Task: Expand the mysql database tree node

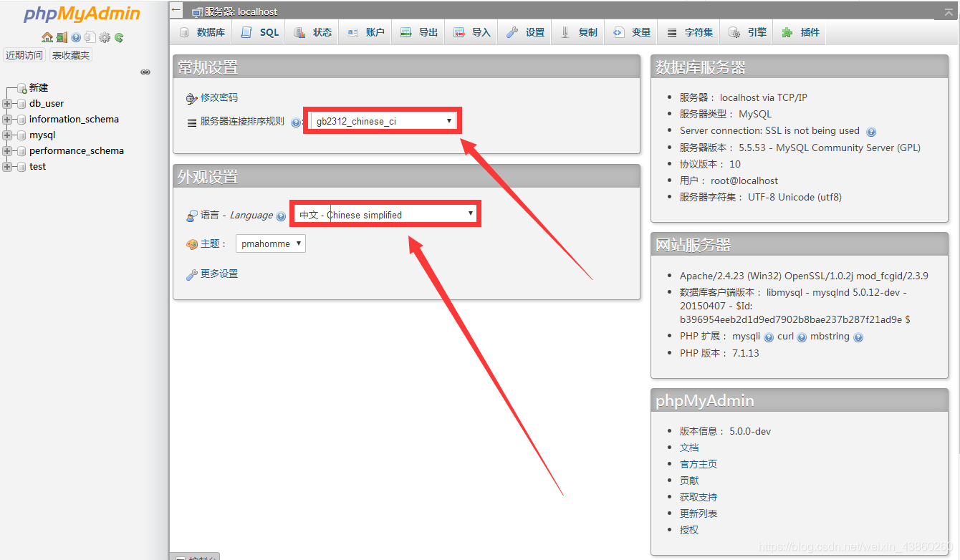Action: point(7,135)
